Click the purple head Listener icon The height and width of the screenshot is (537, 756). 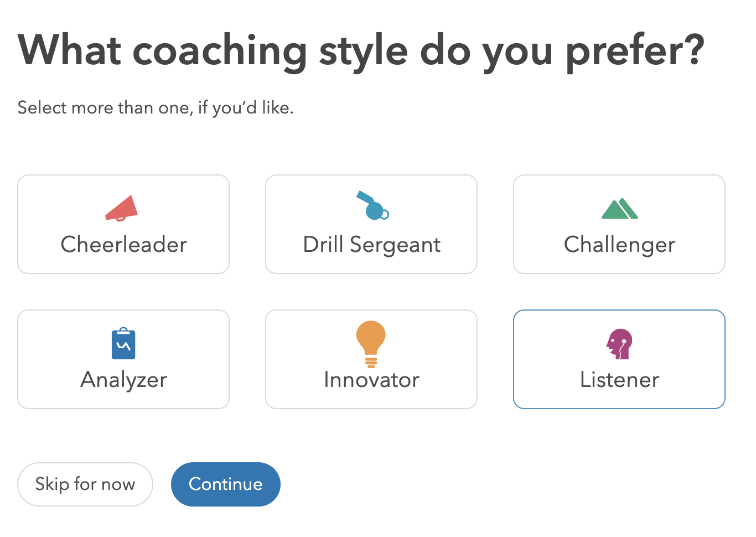[619, 344]
